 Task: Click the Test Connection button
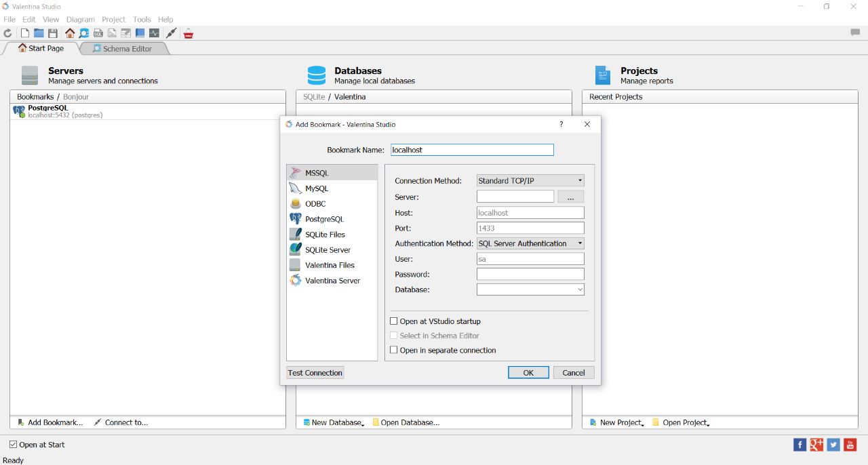click(315, 373)
